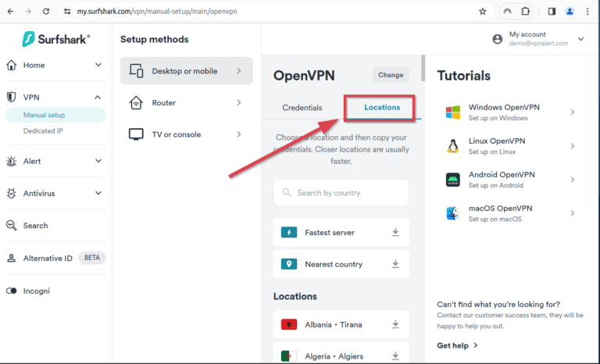
Task: Open Linux OpenVPN tutorial chevron
Action: click(573, 146)
